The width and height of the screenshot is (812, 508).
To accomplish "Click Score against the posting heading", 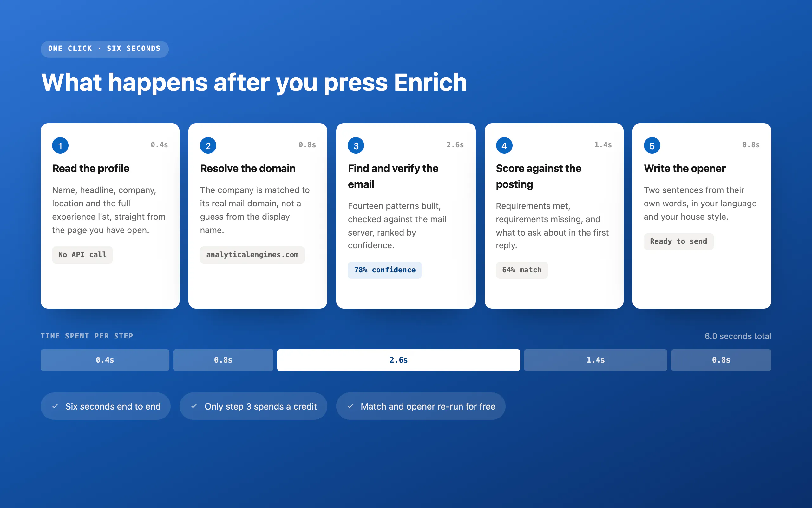I will coord(538,177).
